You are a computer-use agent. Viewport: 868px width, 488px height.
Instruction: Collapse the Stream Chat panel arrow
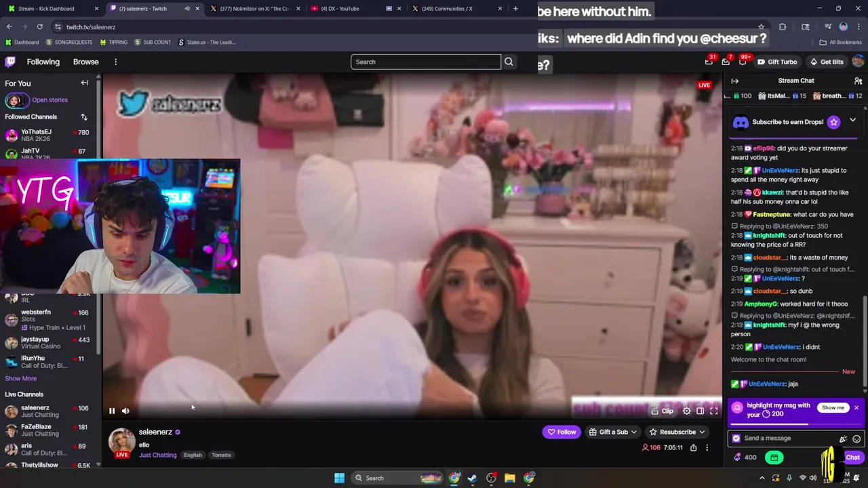coord(734,81)
